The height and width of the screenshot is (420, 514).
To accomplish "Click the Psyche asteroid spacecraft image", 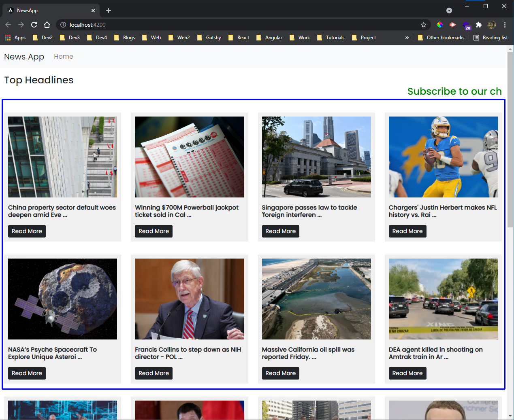I will pyautogui.click(x=62, y=299).
